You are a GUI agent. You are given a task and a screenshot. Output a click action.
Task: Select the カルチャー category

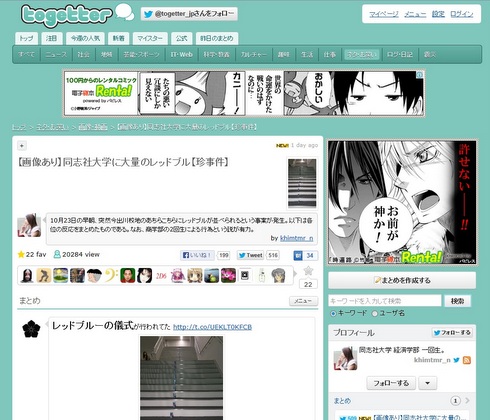pos(254,54)
